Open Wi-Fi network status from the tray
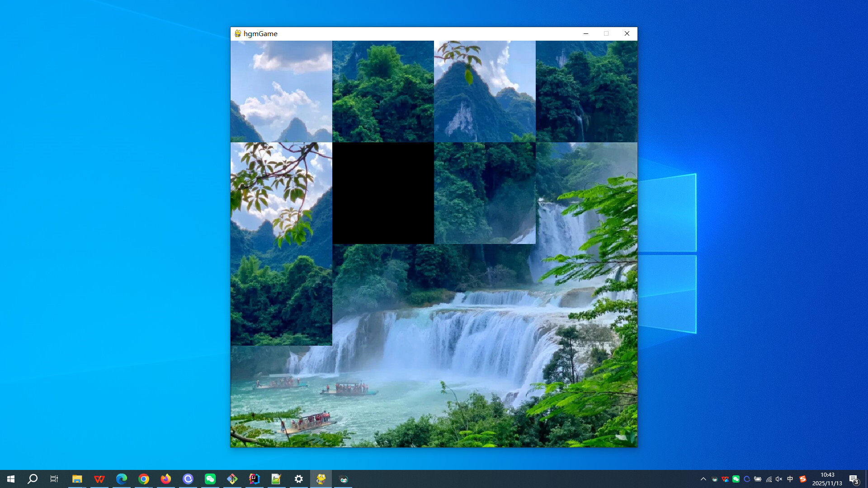 769,479
